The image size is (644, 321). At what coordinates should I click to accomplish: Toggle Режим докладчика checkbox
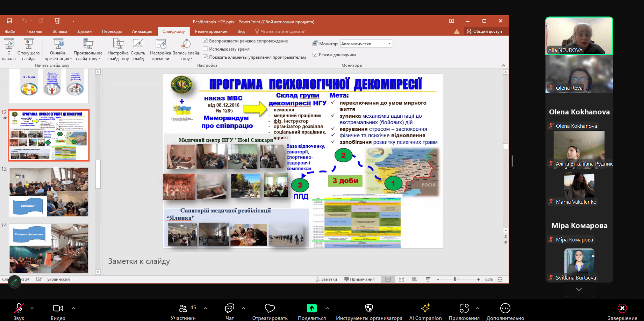315,54
